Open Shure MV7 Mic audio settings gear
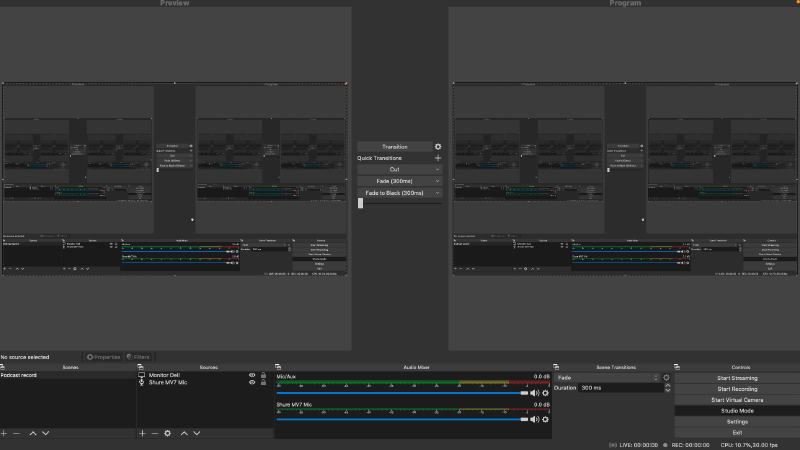This screenshot has height=450, width=800. tap(546, 420)
